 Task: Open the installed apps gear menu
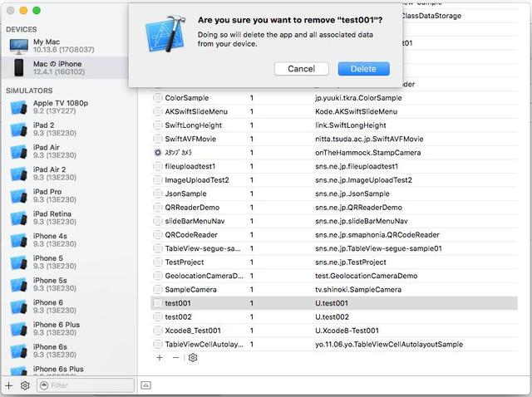click(x=193, y=357)
